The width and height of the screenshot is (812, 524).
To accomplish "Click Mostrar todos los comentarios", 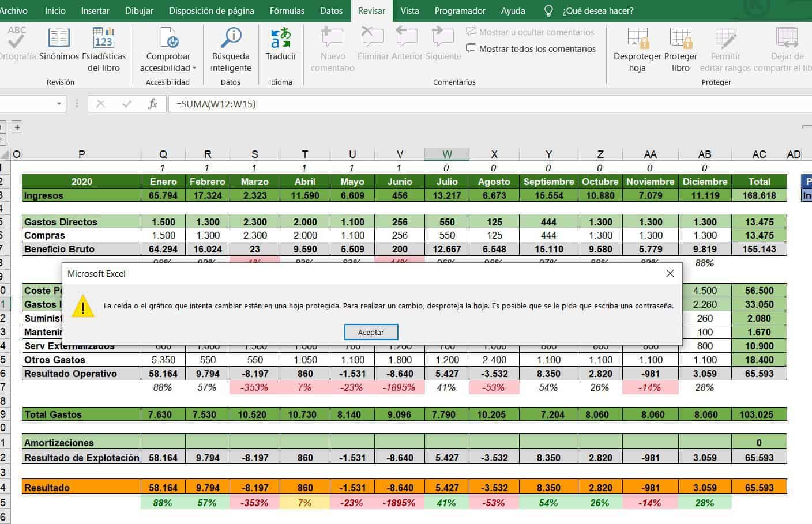I will click(531, 49).
